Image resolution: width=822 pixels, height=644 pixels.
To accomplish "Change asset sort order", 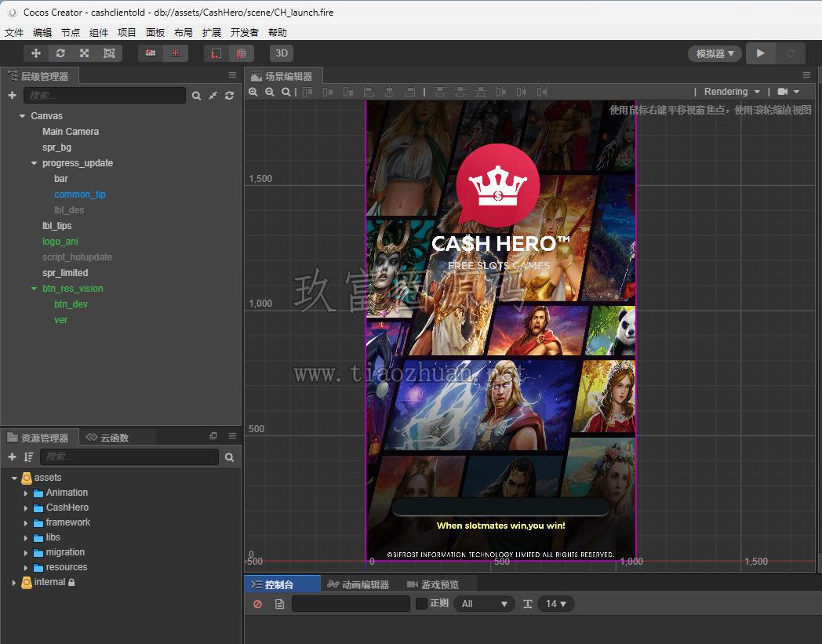I will [28, 457].
